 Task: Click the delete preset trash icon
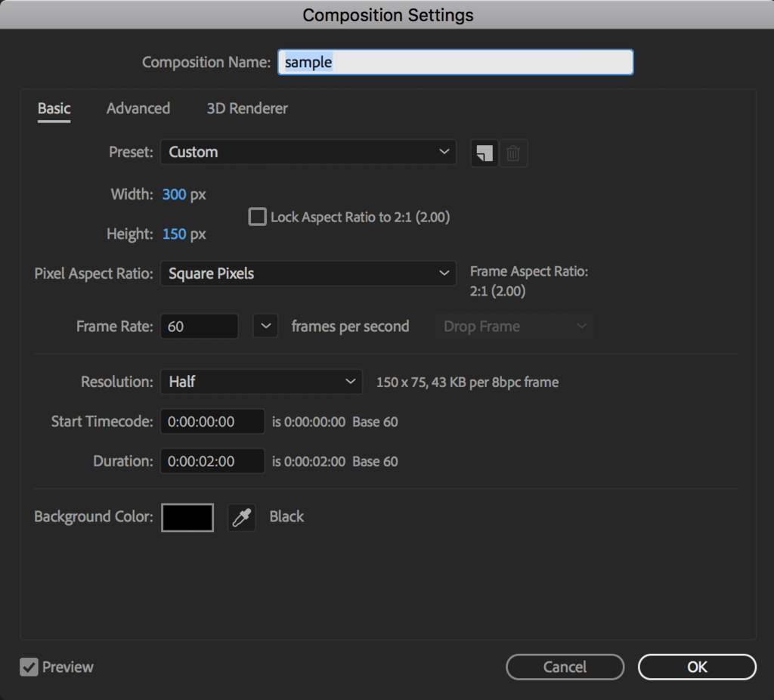click(513, 153)
